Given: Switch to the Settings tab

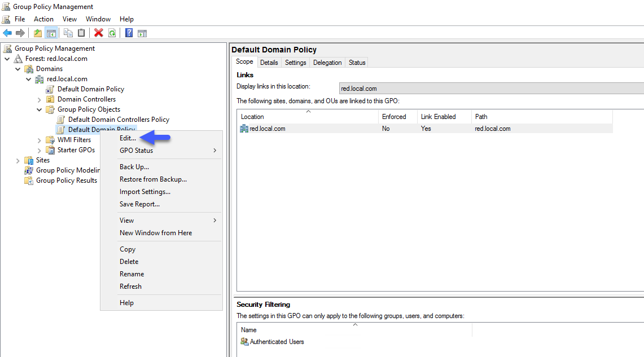Looking at the screenshot, I should click(x=295, y=63).
